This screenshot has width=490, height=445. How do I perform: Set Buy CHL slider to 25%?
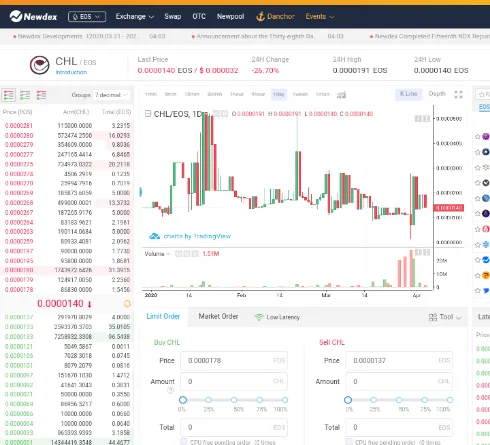208,400
